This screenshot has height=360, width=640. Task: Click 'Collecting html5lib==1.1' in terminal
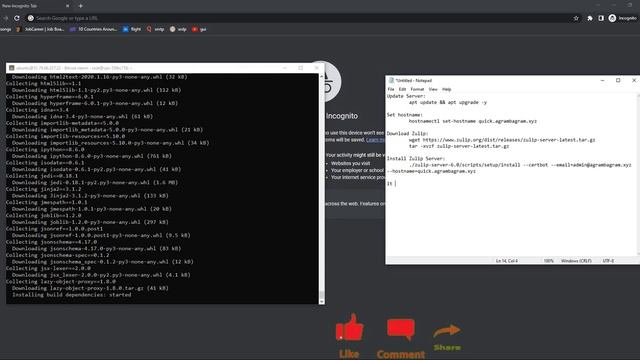pyautogui.click(x=43, y=83)
